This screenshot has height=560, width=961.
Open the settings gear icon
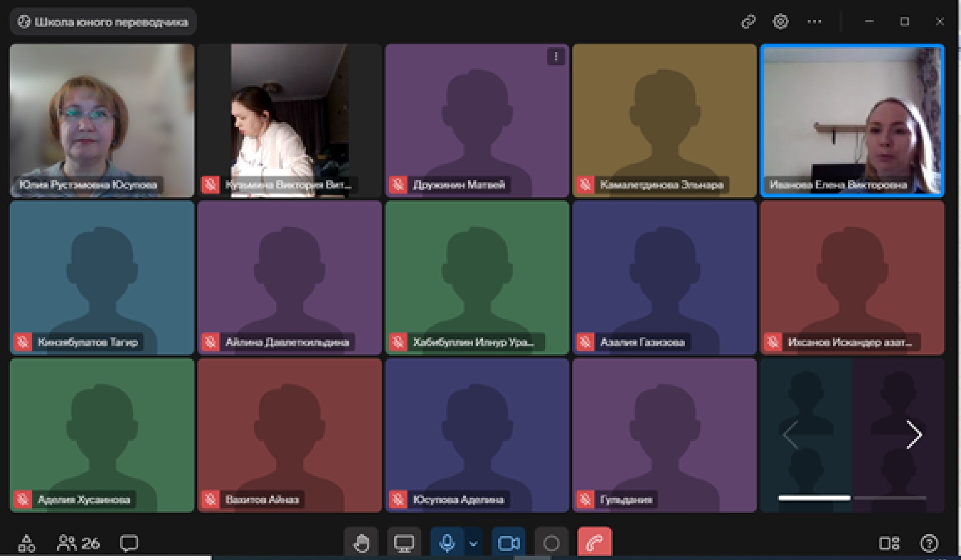[x=780, y=22]
